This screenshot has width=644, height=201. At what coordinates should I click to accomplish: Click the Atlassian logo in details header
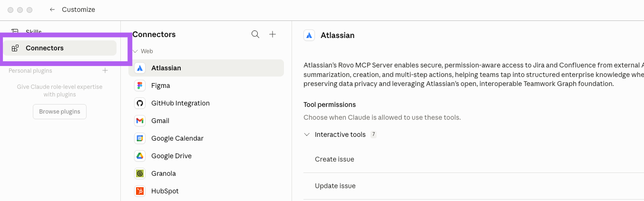[309, 35]
